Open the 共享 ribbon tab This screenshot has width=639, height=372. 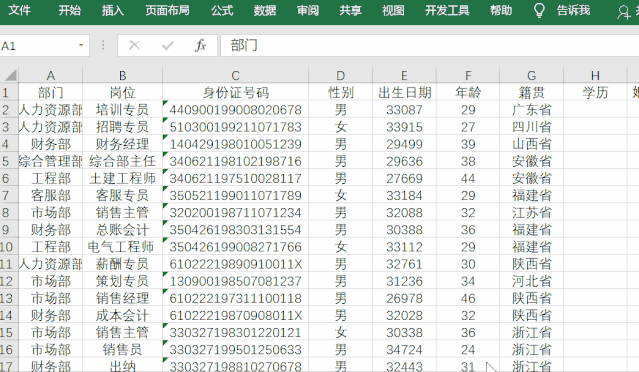pyautogui.click(x=350, y=10)
